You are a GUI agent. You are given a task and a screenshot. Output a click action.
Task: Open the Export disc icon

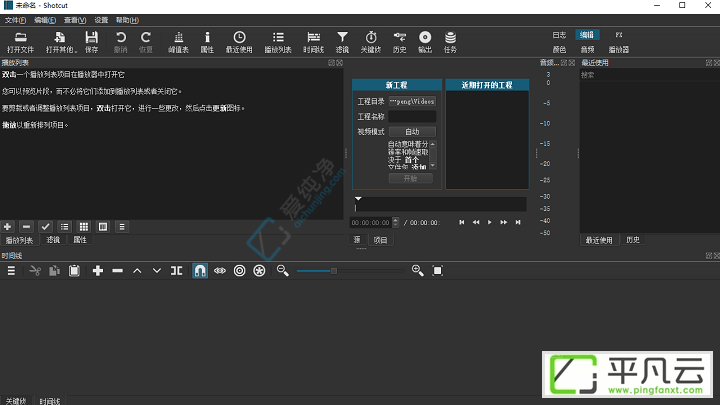(x=425, y=42)
